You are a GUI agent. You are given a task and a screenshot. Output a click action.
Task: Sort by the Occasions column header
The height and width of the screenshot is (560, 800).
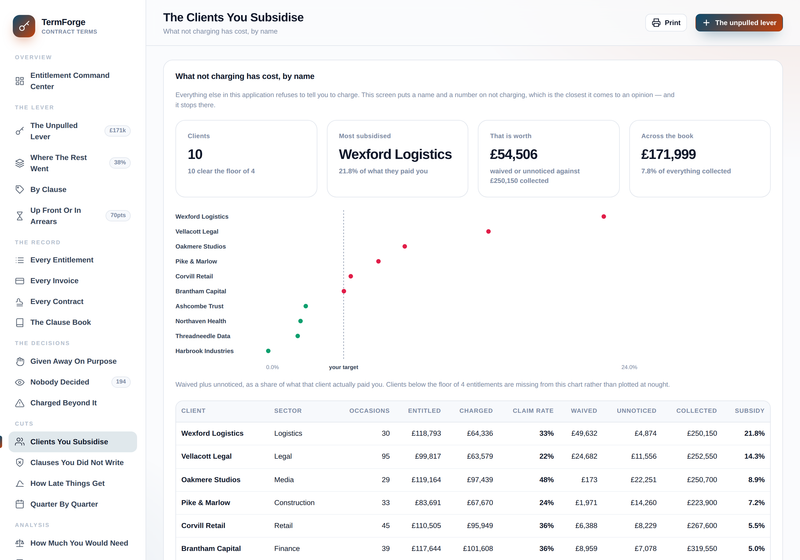point(369,411)
